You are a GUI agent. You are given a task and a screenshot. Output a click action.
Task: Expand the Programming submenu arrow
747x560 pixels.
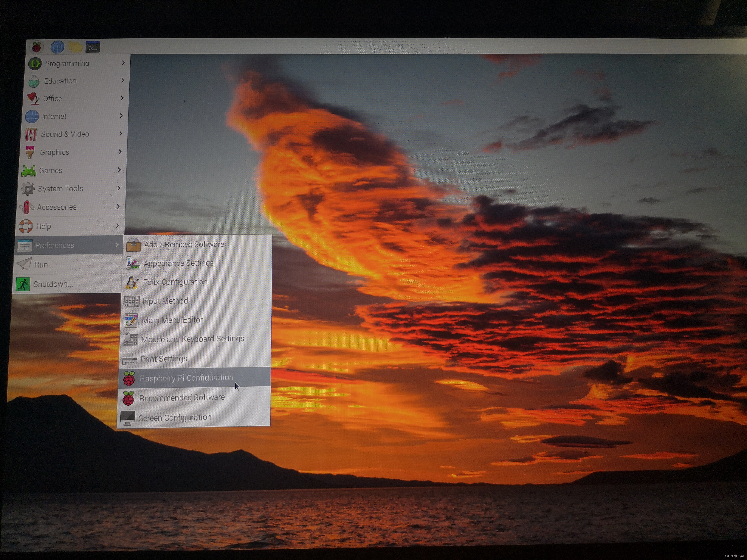123,63
